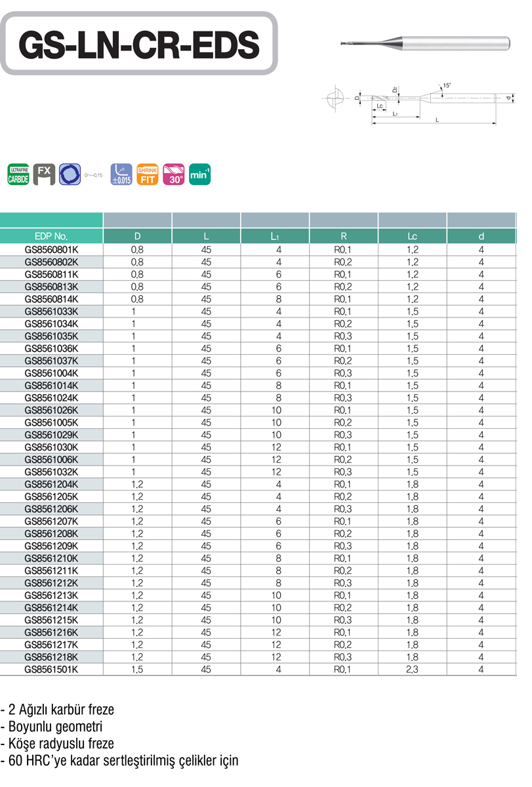This screenshot has height=787, width=532.
Task: Click the orange Shrink Fit icon
Action: coord(148,174)
